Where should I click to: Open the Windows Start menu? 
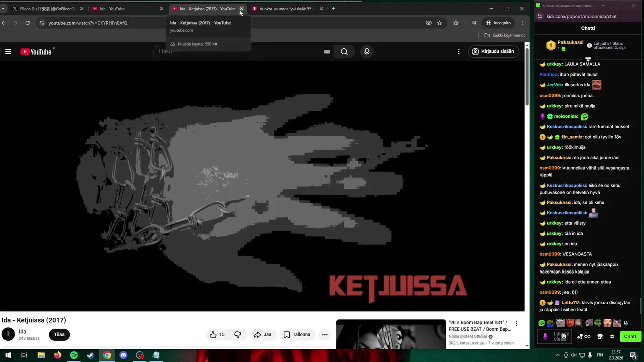tap(7, 355)
